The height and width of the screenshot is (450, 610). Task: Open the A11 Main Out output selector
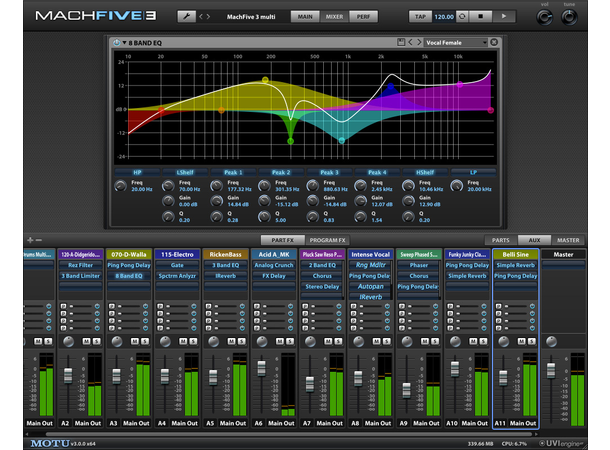click(x=523, y=423)
